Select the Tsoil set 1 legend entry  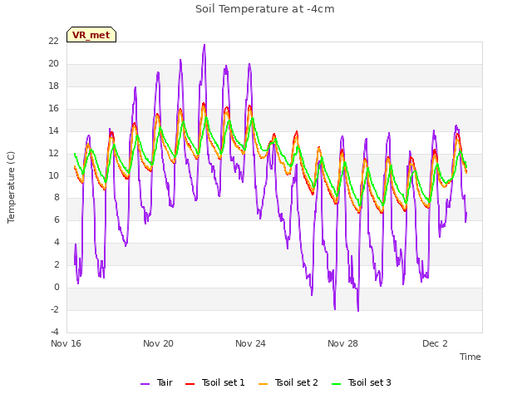point(214,382)
